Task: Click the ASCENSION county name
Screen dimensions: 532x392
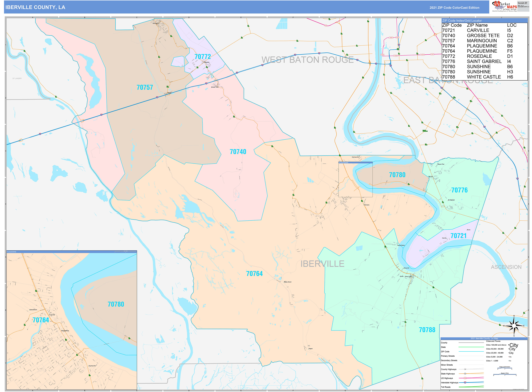Action: tap(506, 267)
